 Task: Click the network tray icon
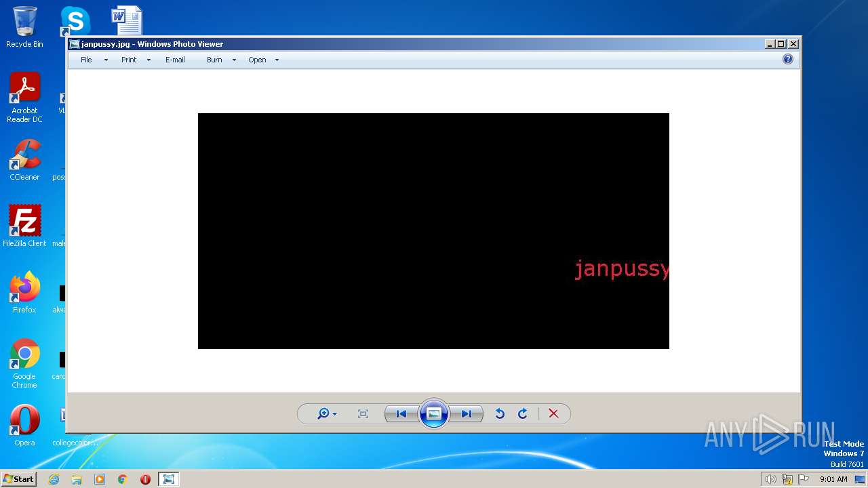tap(787, 479)
